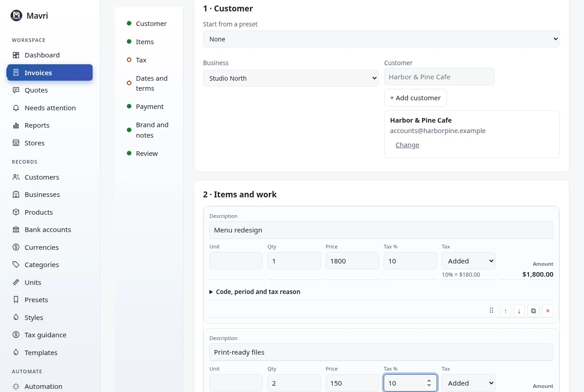Click the Stores icon in sidebar
584x392 pixels.
16,143
